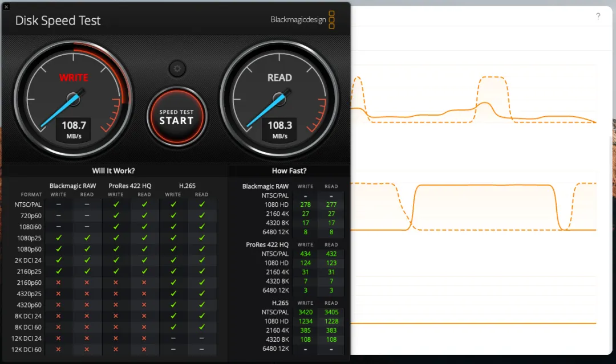
Task: Select the 8K DCI 24 row label
Action: tap(28, 316)
